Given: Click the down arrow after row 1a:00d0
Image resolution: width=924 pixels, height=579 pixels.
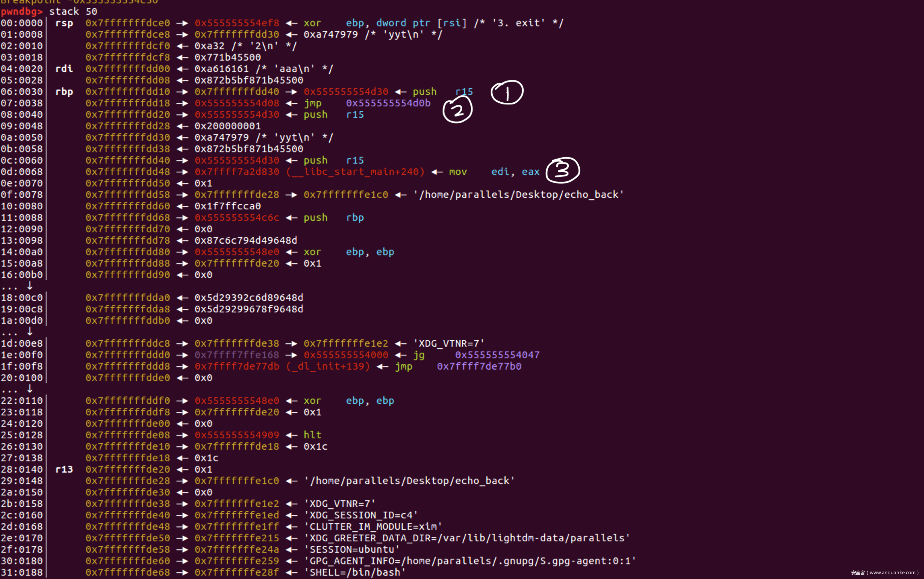Looking at the screenshot, I should click(x=30, y=331).
